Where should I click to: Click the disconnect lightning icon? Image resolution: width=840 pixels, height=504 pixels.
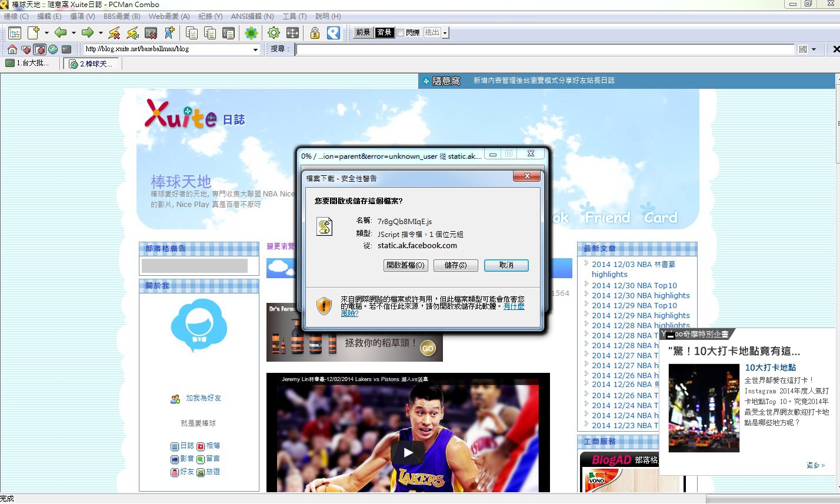(x=114, y=33)
